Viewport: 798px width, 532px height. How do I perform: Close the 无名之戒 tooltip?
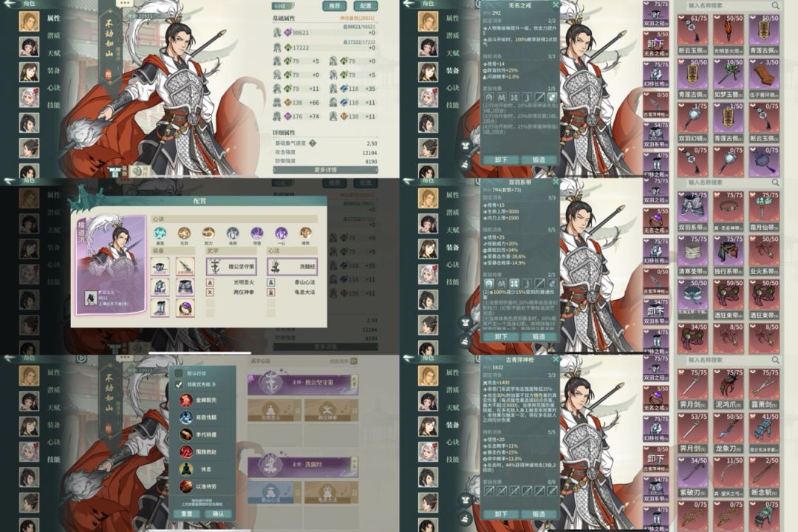click(x=556, y=4)
